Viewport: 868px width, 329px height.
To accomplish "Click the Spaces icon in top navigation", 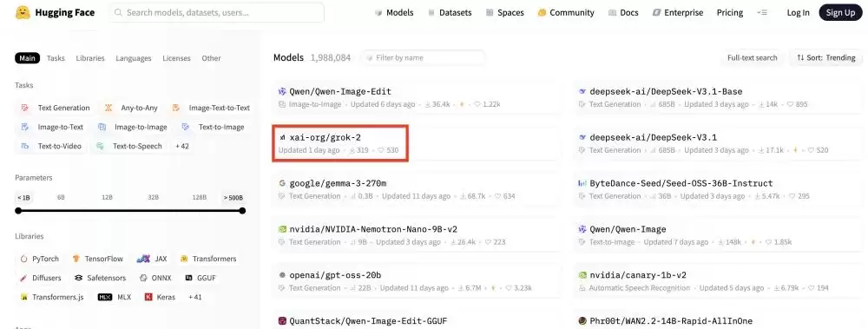I will (490, 13).
